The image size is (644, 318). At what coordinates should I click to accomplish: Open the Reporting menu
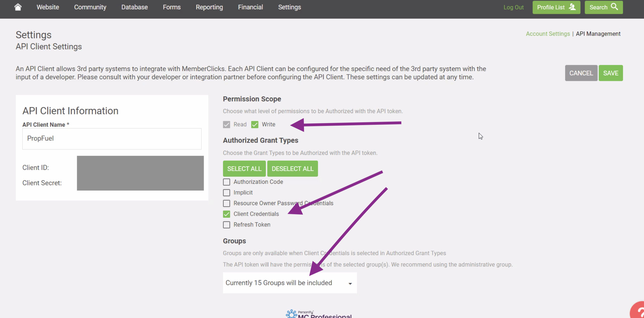click(209, 7)
